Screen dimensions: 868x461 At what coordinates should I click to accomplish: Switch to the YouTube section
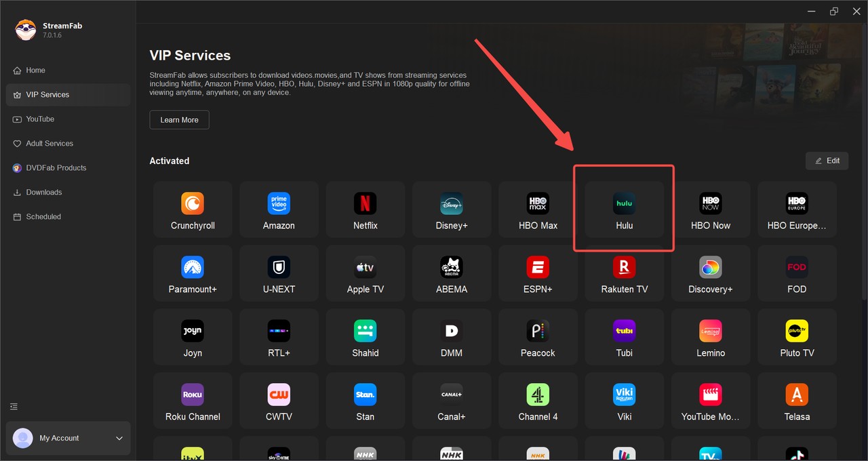click(x=39, y=119)
